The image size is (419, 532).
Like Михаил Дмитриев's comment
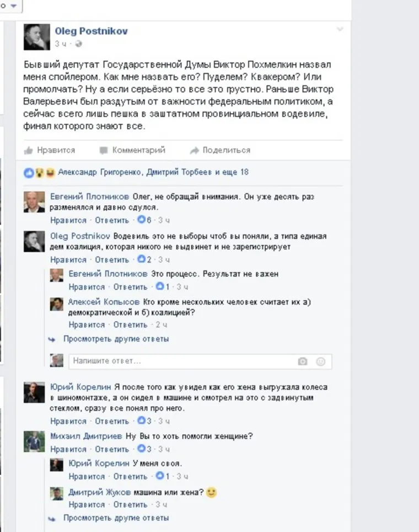(x=68, y=449)
